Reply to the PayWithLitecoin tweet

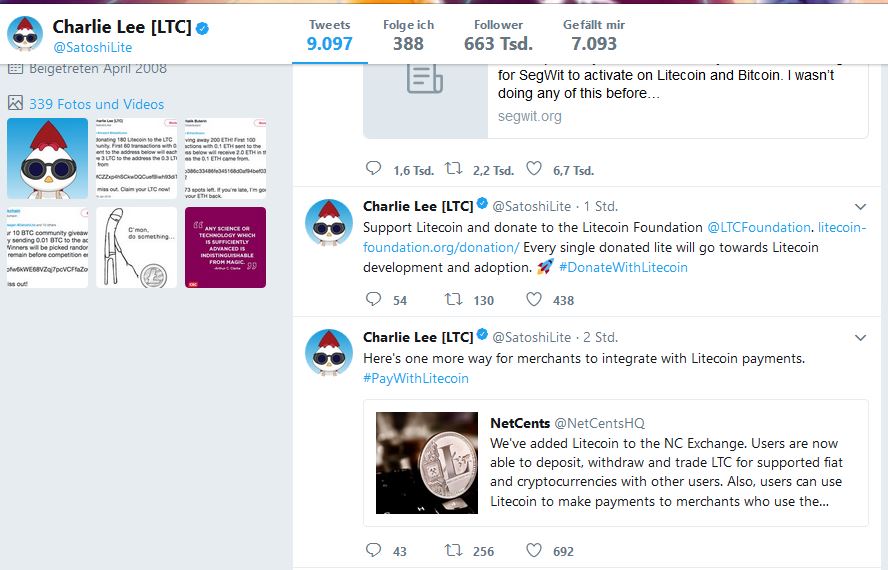coord(373,550)
